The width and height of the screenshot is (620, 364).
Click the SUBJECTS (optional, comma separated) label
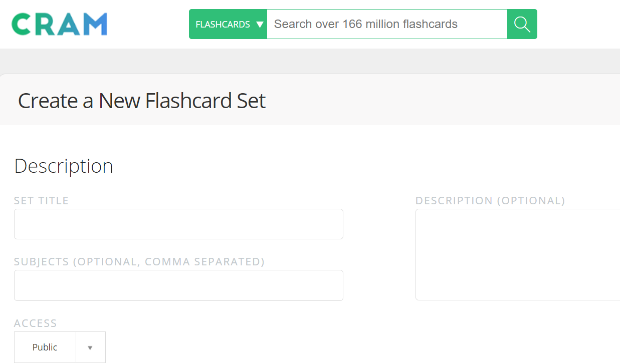click(x=139, y=262)
